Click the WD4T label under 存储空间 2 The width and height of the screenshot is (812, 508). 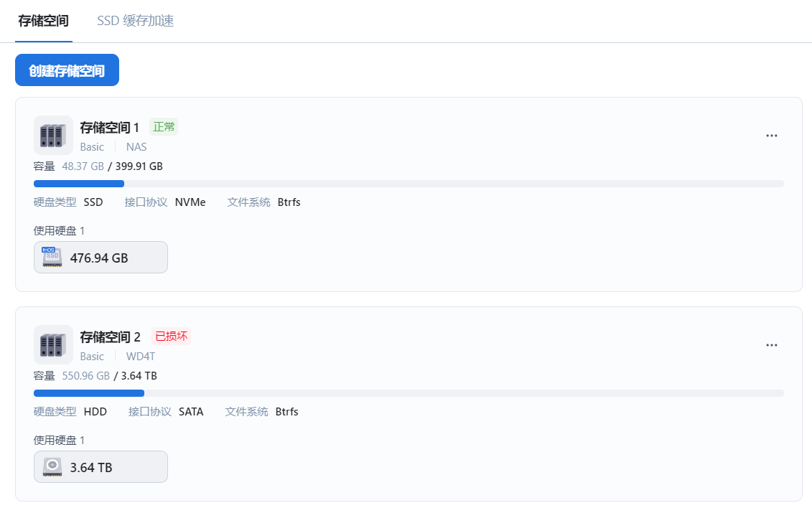click(x=140, y=357)
